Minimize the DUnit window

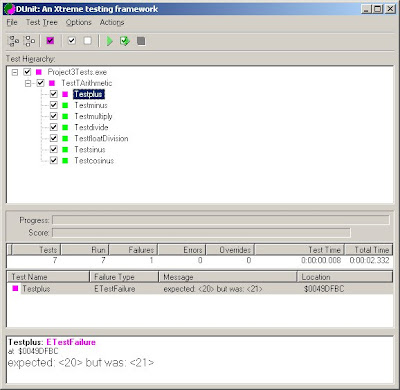click(367, 9)
